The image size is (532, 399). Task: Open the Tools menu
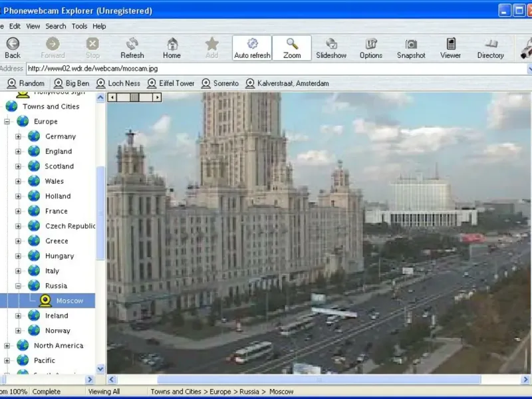(x=79, y=26)
